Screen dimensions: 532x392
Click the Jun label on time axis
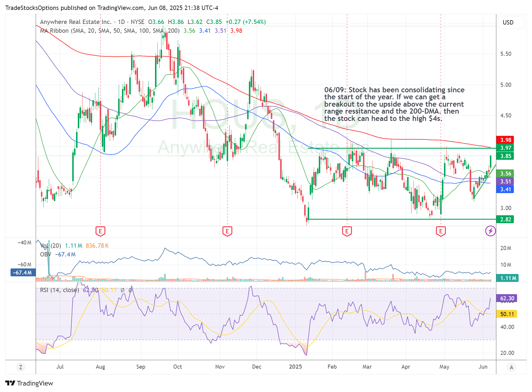[x=483, y=367]
